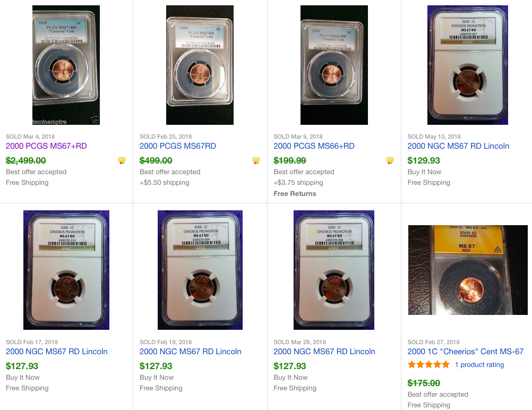The image size is (532, 410).
Task: Click the lightbulb icon beside the $2,499.00 price
Action: tap(122, 160)
